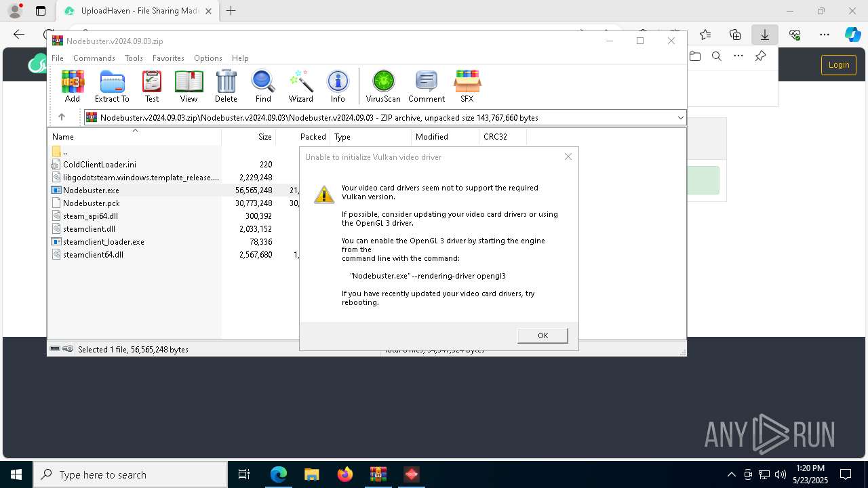Open File Explorer from the taskbar
Image resolution: width=868 pixels, height=488 pixels.
311,474
